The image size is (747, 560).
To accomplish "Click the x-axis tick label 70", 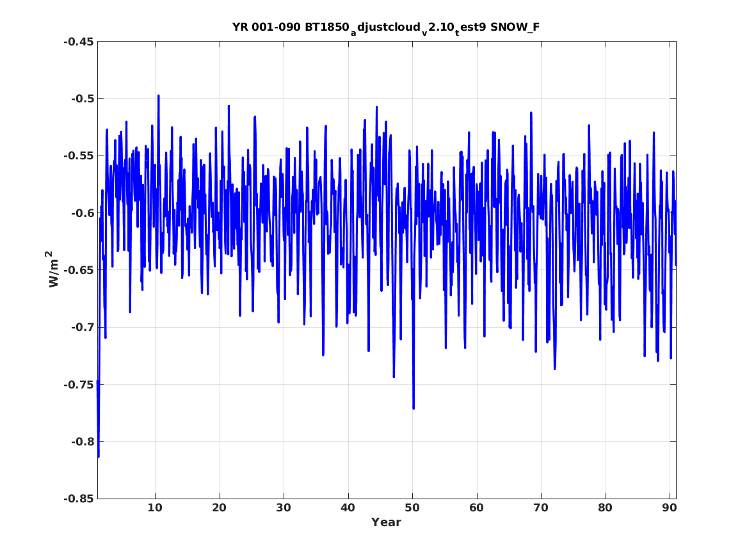I will pyautogui.click(x=541, y=508).
